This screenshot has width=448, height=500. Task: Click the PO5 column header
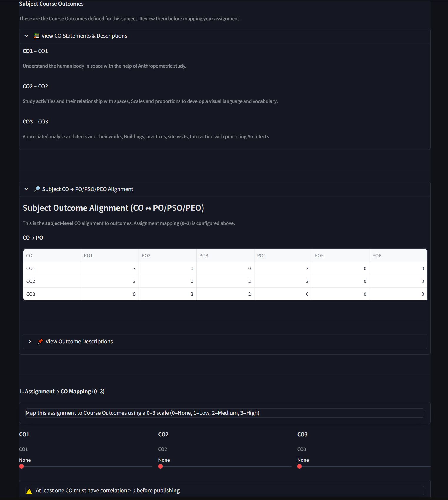tap(340, 255)
